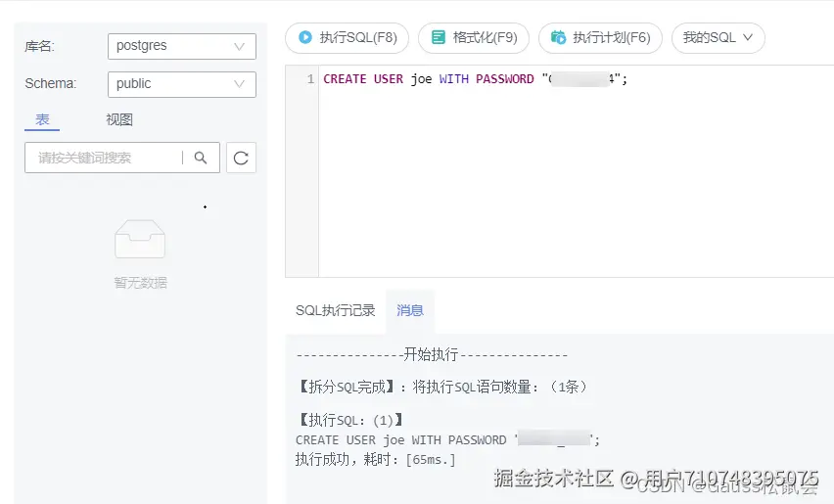This screenshot has height=504, width=834.
Task: Refresh the table list with reload icon
Action: click(x=241, y=158)
